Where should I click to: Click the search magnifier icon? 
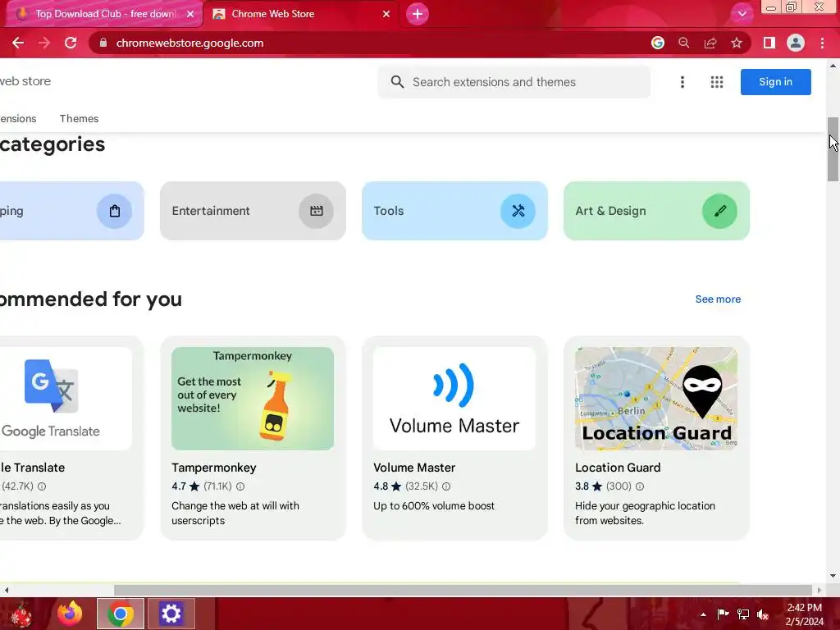tap(397, 82)
